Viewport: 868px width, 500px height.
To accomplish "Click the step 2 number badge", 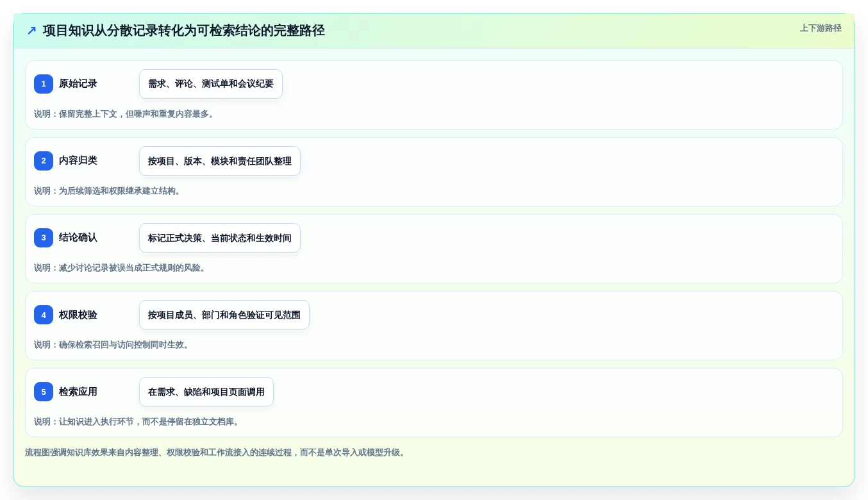I will coord(44,161).
